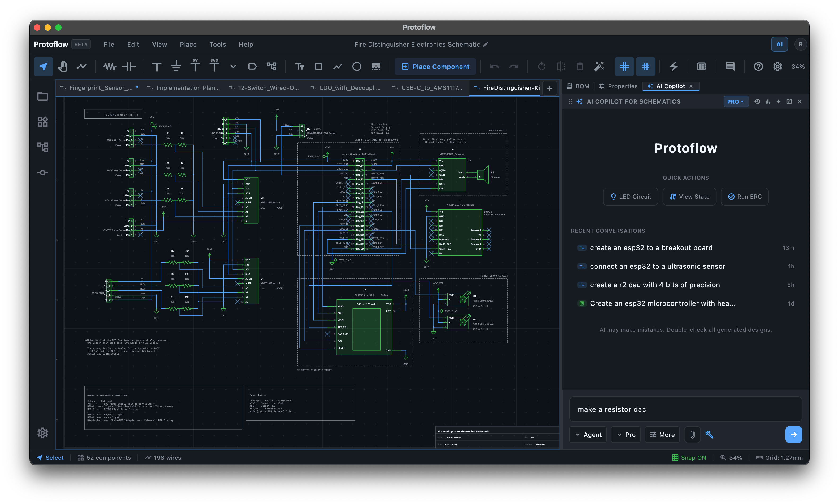Click the user avatar R button
This screenshot has height=504, width=839.
[801, 45]
